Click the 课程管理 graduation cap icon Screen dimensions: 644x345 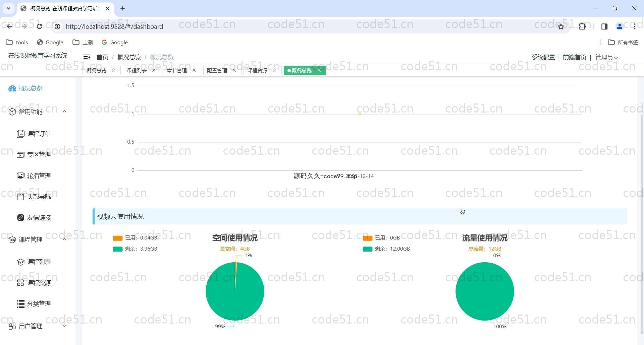pos(12,240)
